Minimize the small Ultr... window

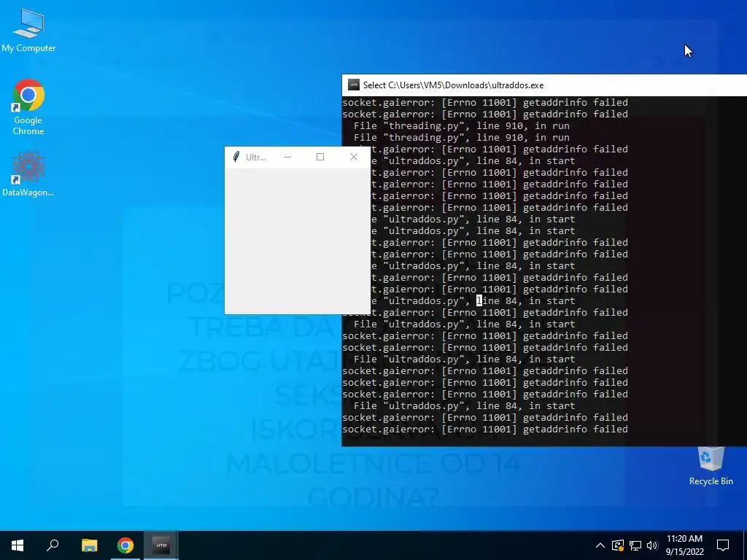point(287,157)
